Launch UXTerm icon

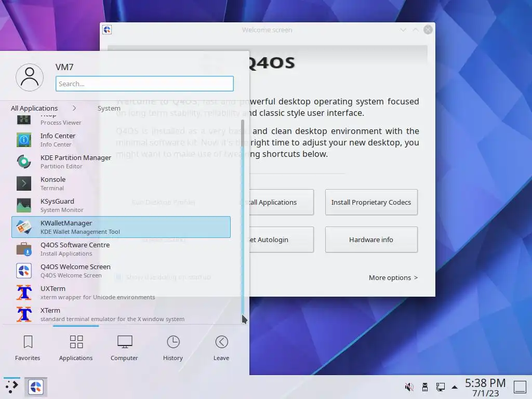[x=24, y=292]
